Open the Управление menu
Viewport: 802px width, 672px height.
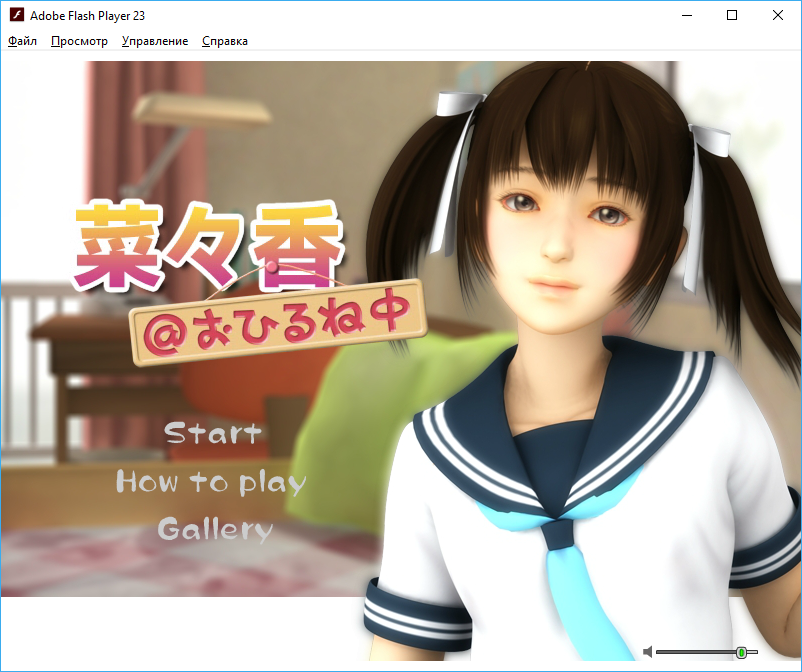(x=154, y=41)
